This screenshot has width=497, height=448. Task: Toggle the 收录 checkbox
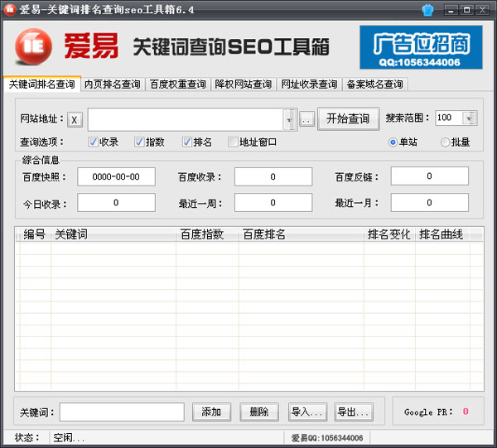[x=93, y=142]
